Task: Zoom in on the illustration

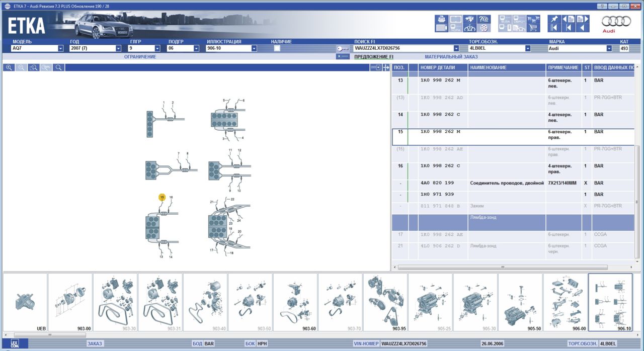Action: tap(9, 67)
